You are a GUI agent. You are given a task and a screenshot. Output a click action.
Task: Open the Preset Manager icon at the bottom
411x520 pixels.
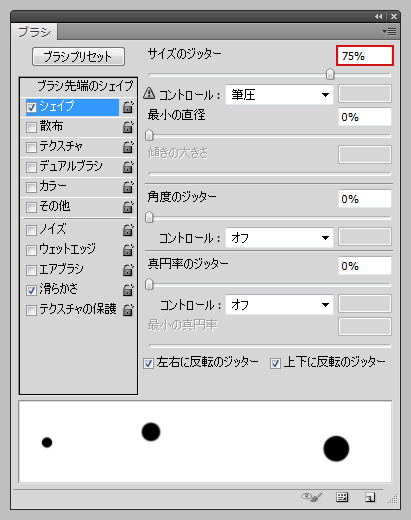pos(342,497)
